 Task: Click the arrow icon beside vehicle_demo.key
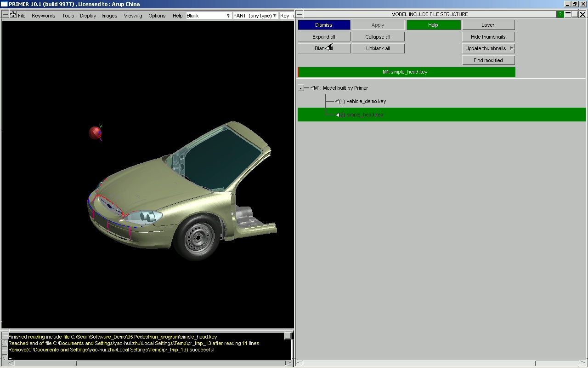(x=336, y=101)
